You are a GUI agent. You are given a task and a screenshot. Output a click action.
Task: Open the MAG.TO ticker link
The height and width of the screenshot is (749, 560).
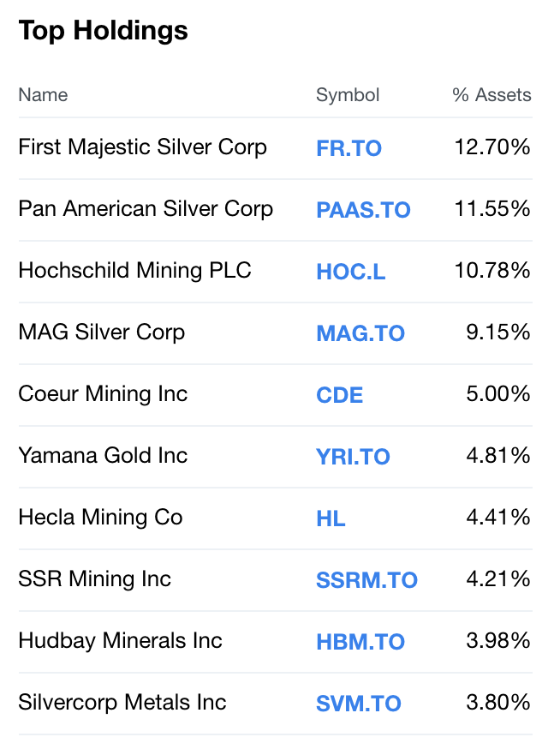point(360,333)
